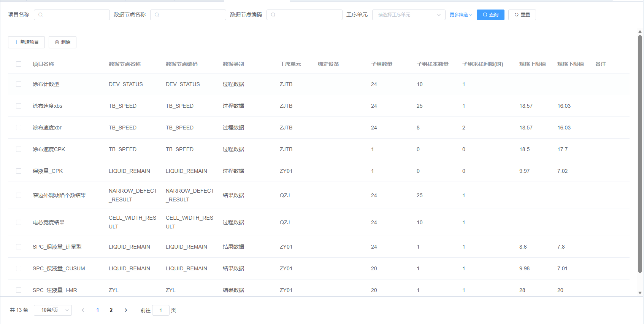Click the 前往 page jump input
This screenshot has height=324, width=644.
[x=161, y=310]
